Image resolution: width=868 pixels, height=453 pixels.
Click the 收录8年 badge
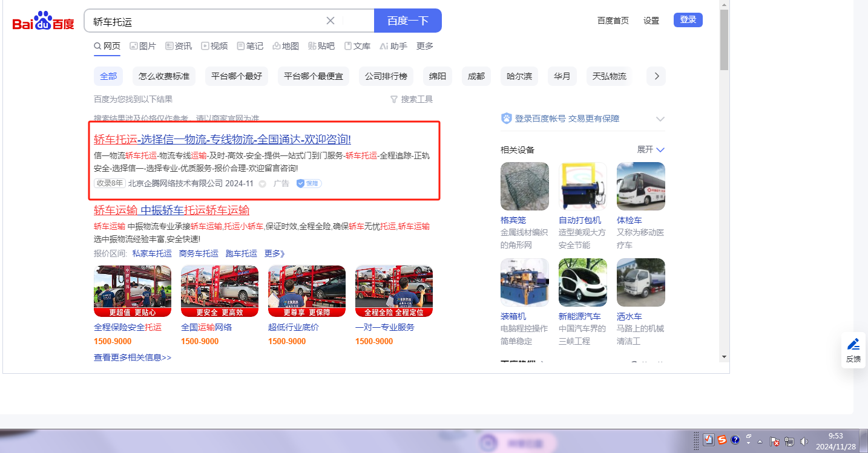(x=110, y=183)
